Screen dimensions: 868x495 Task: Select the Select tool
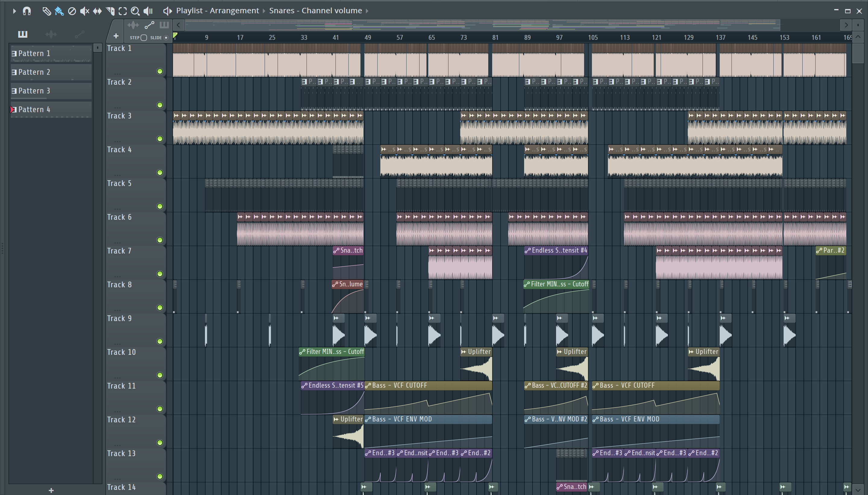click(123, 11)
